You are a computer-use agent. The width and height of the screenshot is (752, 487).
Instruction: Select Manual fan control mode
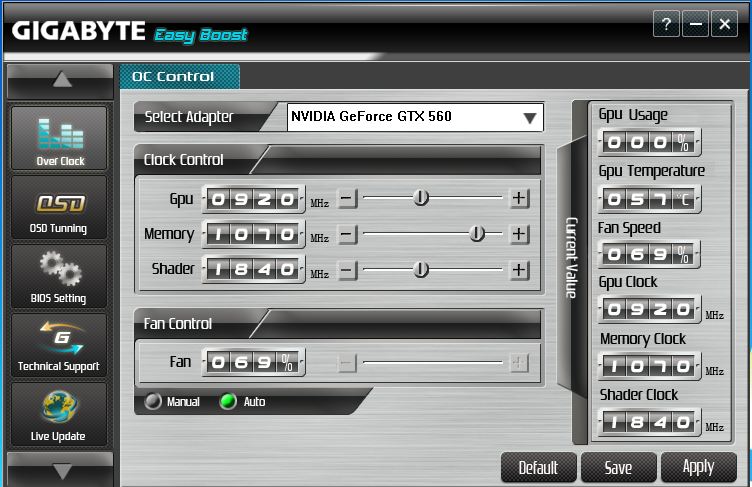pyautogui.click(x=153, y=401)
